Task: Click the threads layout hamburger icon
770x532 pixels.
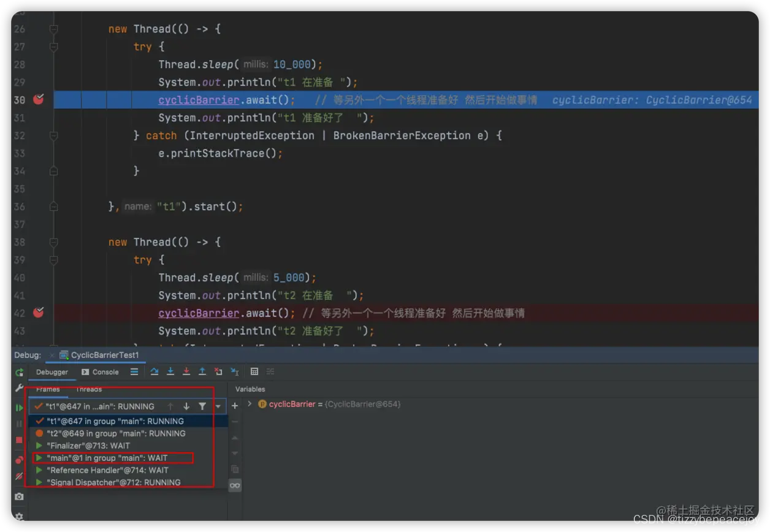Action: [134, 371]
